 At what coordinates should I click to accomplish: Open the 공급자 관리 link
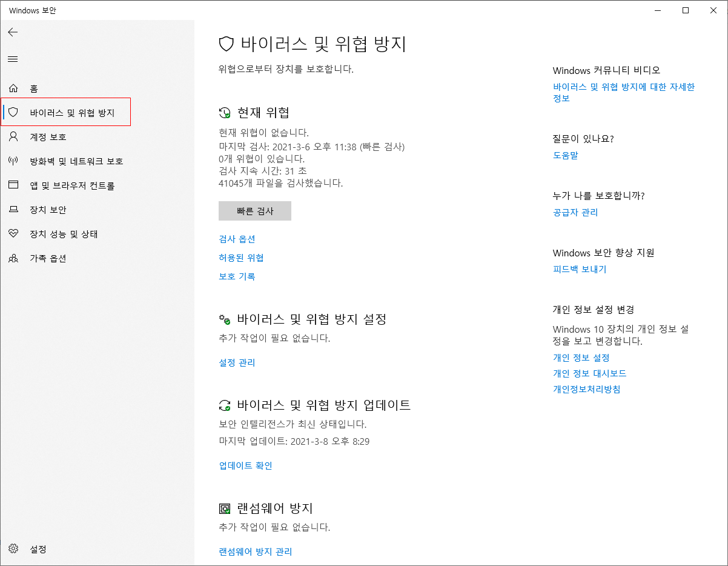(x=575, y=212)
